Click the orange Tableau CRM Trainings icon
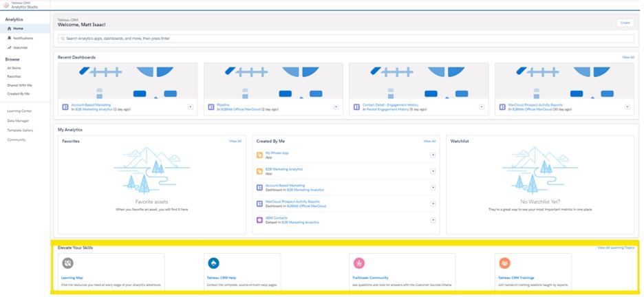This screenshot has width=644, height=297. (505, 263)
